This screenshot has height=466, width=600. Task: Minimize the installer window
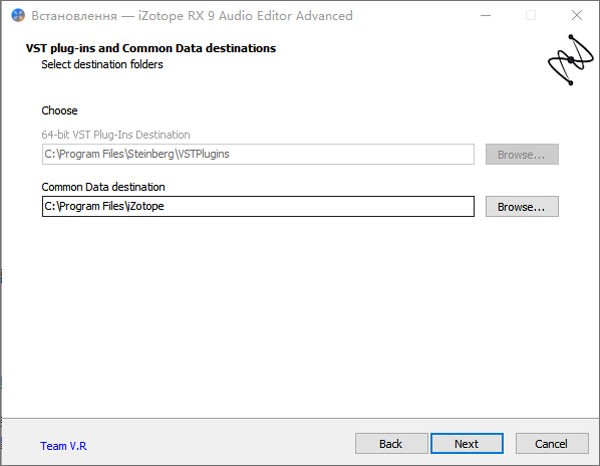(x=484, y=16)
